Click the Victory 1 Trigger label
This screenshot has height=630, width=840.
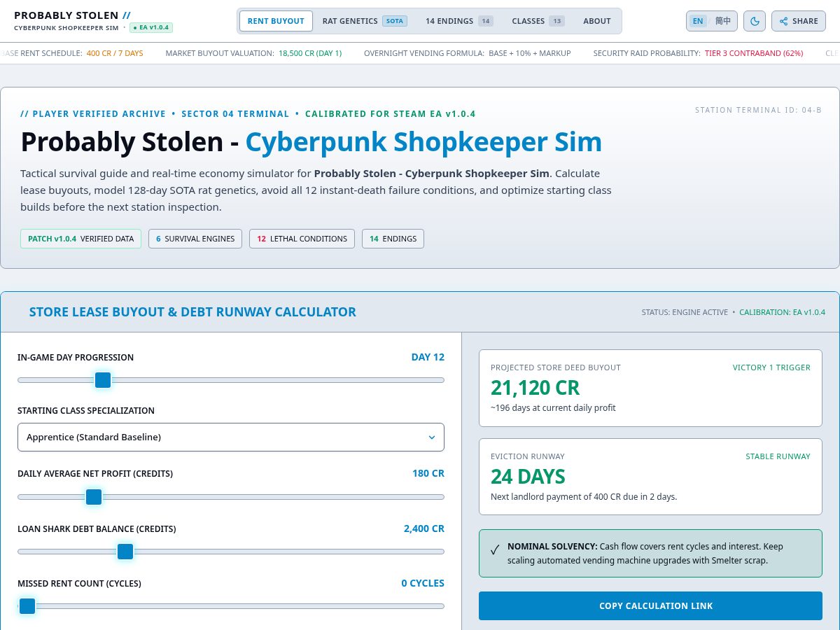[x=771, y=367]
